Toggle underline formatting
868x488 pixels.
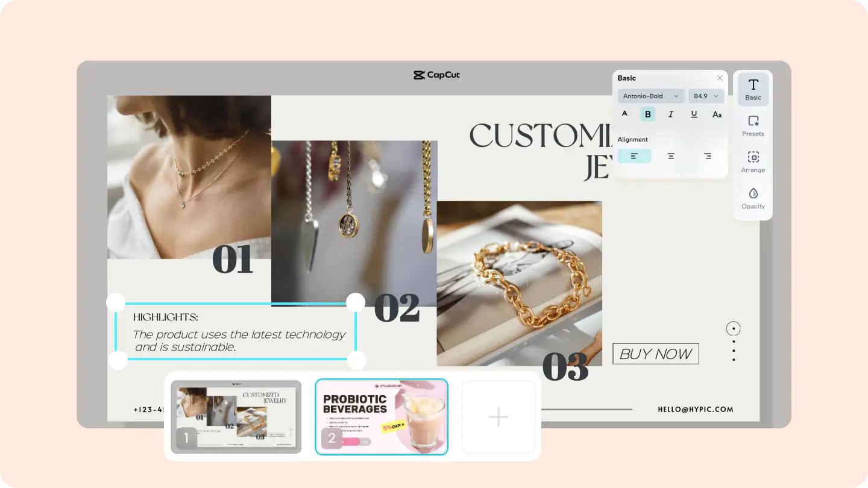coord(694,114)
